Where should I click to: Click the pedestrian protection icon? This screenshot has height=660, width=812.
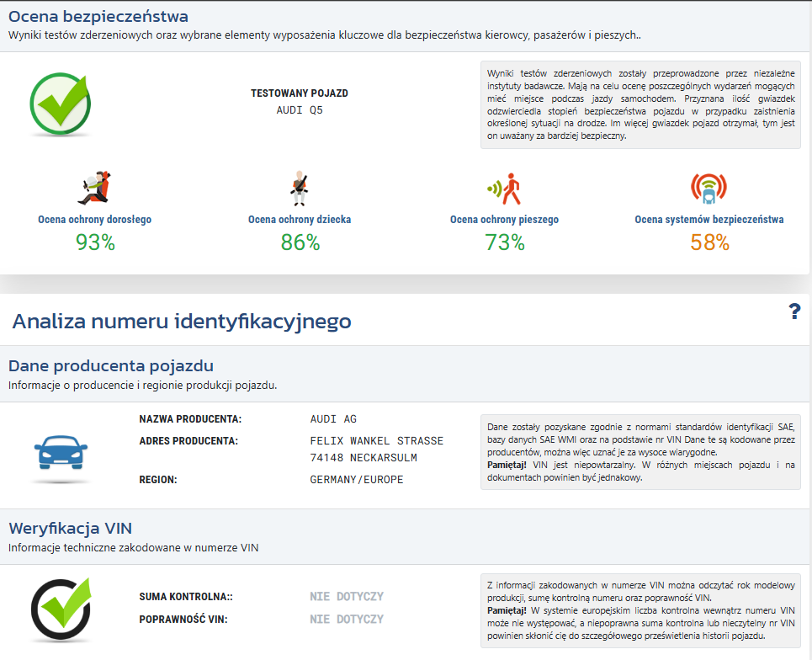[504, 189]
